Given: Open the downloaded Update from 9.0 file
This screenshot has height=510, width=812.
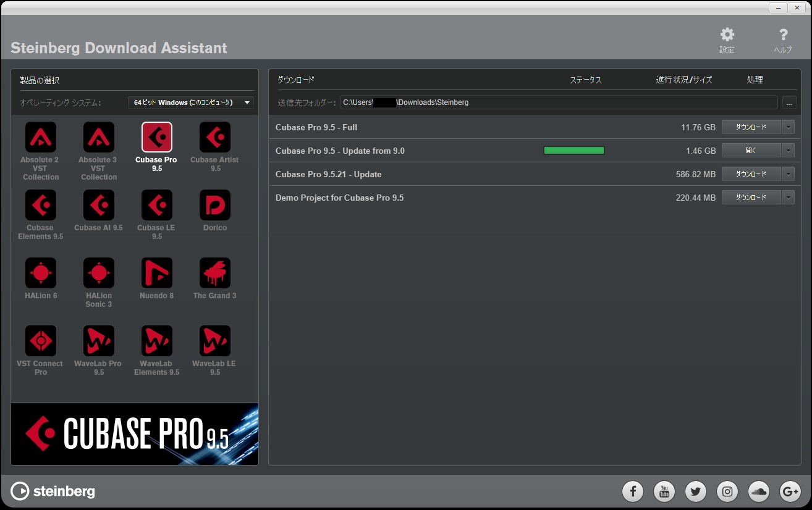Looking at the screenshot, I should (x=751, y=151).
